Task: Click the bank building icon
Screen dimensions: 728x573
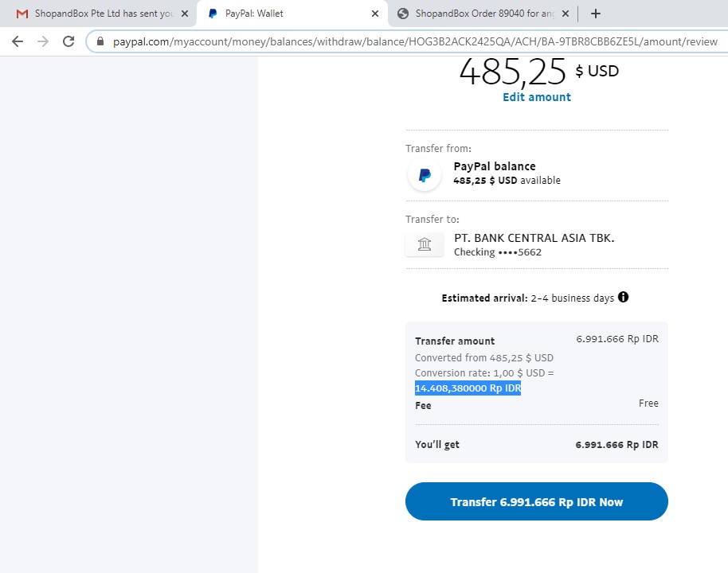Action: [425, 244]
